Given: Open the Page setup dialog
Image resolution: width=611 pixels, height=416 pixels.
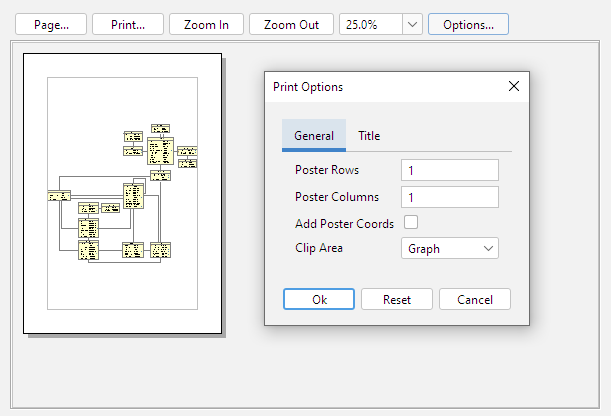Looking at the screenshot, I should tap(51, 24).
